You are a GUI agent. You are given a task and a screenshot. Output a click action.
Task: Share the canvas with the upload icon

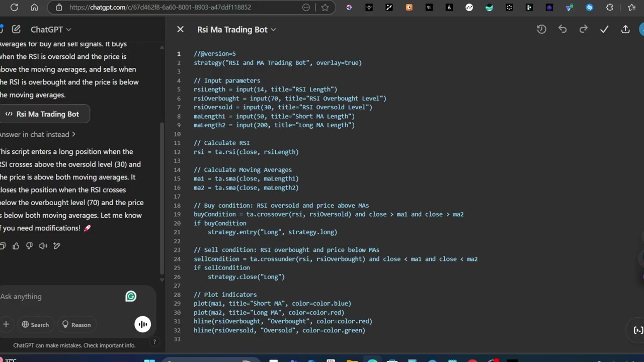[x=625, y=30]
